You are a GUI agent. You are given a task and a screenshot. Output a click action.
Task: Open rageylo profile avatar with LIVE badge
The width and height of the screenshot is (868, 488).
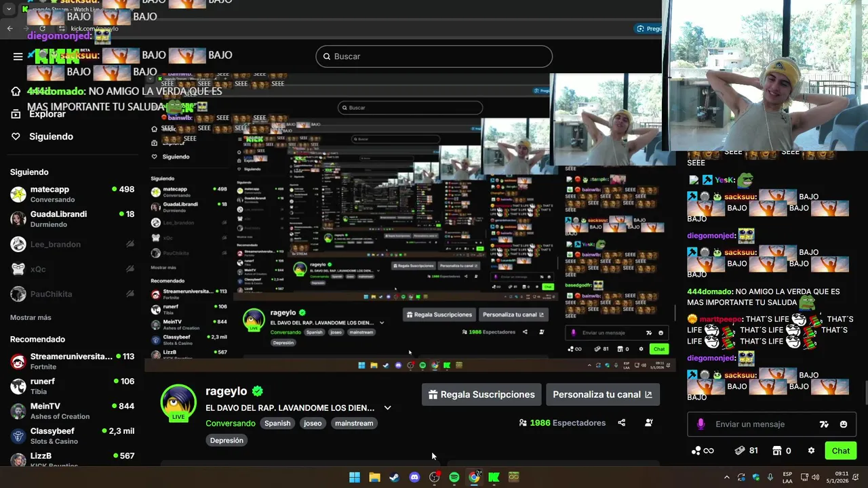click(x=178, y=403)
